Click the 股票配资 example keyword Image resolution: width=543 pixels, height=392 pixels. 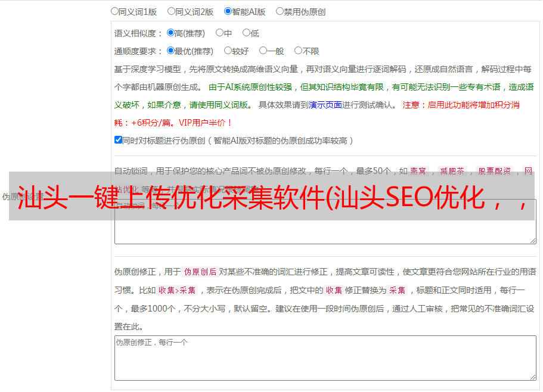pyautogui.click(x=494, y=171)
